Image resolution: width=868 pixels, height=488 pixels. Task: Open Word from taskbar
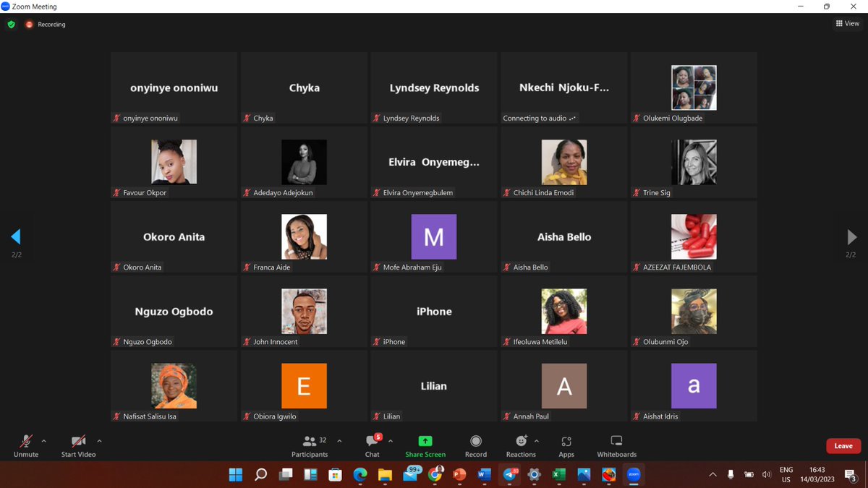484,475
